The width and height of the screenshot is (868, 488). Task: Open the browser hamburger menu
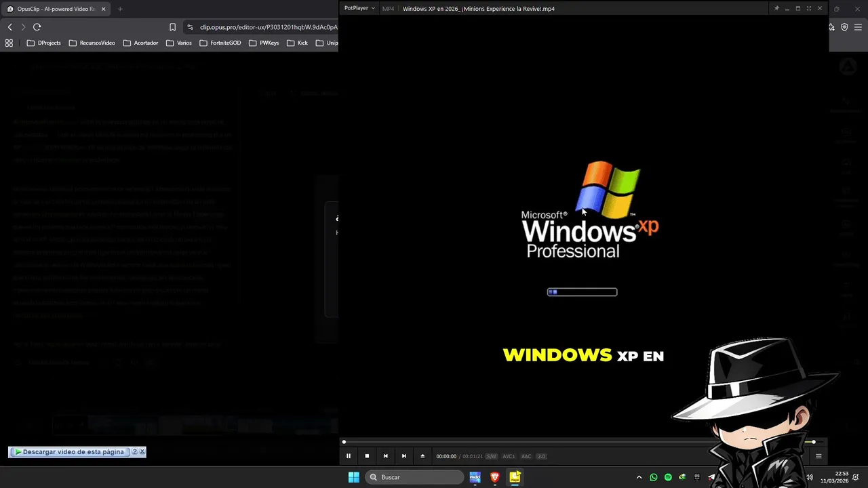click(x=859, y=27)
